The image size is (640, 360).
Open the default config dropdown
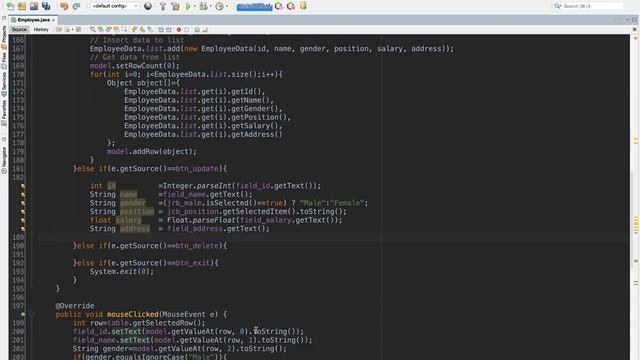click(x=114, y=6)
